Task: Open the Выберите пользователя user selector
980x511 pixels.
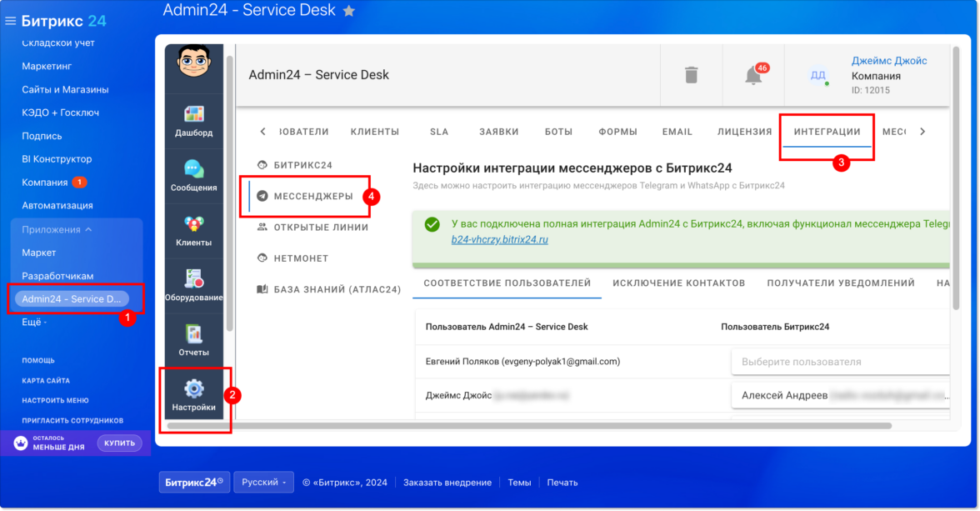Action: (841, 362)
